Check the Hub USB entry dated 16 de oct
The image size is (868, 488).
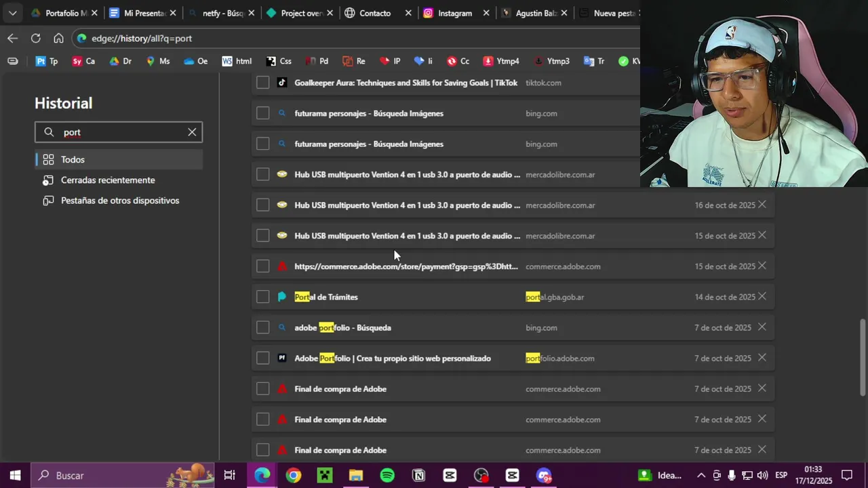tap(263, 205)
